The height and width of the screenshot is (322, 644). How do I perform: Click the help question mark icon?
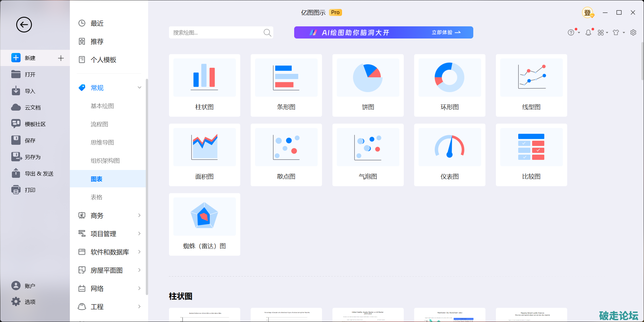(x=571, y=33)
